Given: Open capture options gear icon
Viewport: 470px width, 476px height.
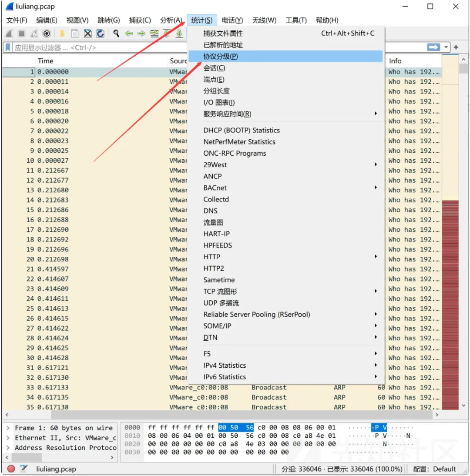Looking at the screenshot, I should [47, 34].
